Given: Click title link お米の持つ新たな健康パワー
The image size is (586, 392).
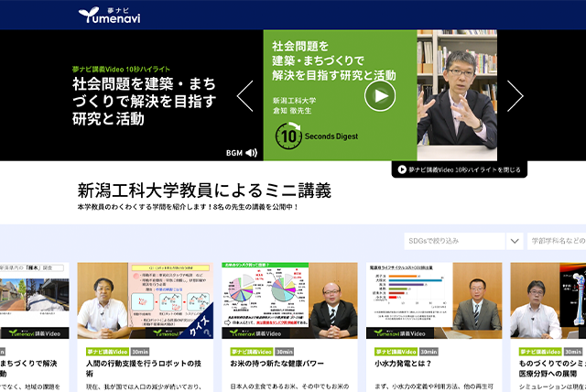Looking at the screenshot, I should (279, 365).
